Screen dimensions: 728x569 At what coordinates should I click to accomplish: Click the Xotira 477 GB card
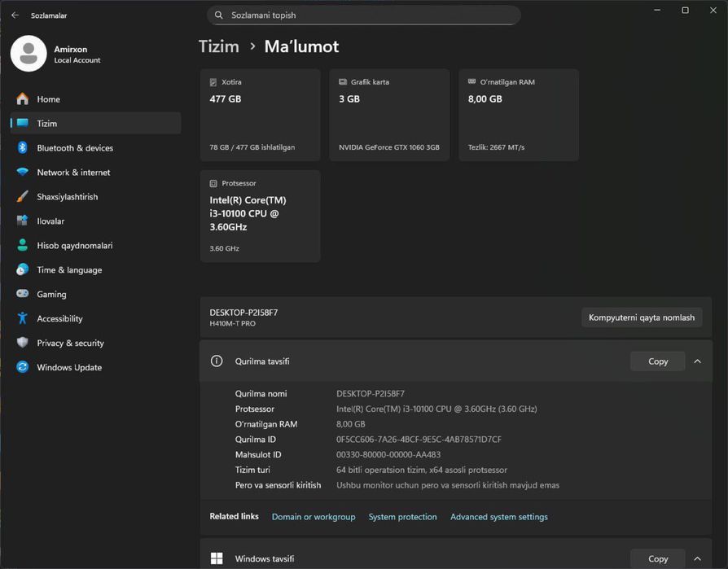[260, 115]
